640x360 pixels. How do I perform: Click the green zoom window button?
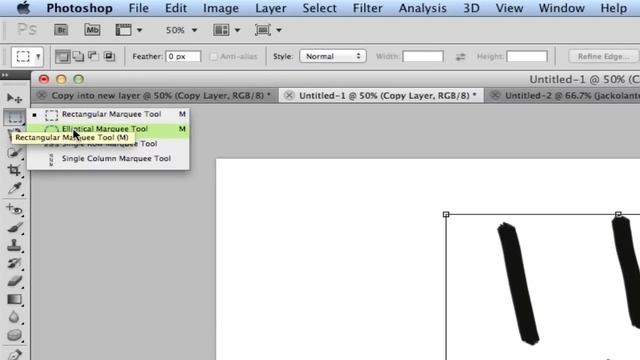pyautogui.click(x=79, y=79)
